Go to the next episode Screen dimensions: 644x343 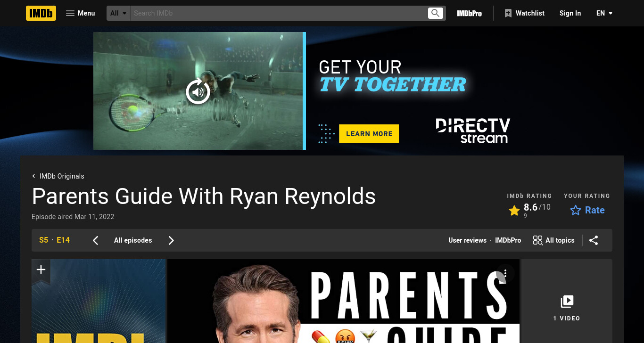[171, 240]
